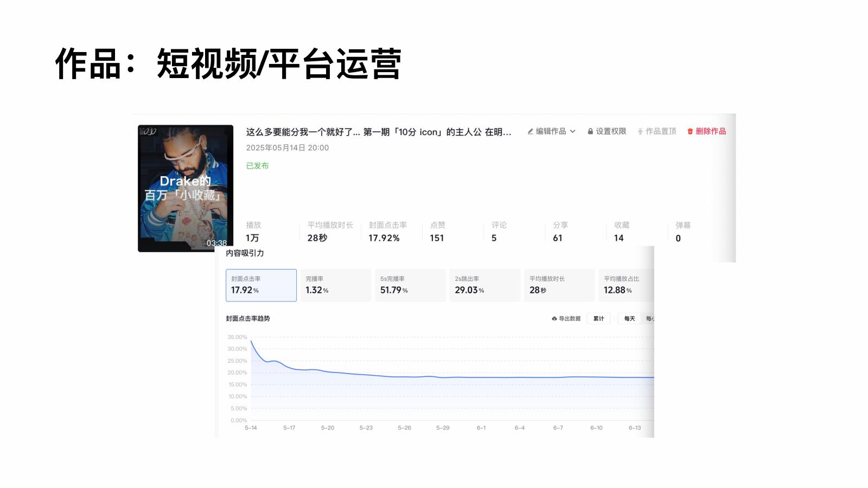The height and width of the screenshot is (488, 868).
Task: Choose 删除作品 to delete the video
Action: coord(711,131)
